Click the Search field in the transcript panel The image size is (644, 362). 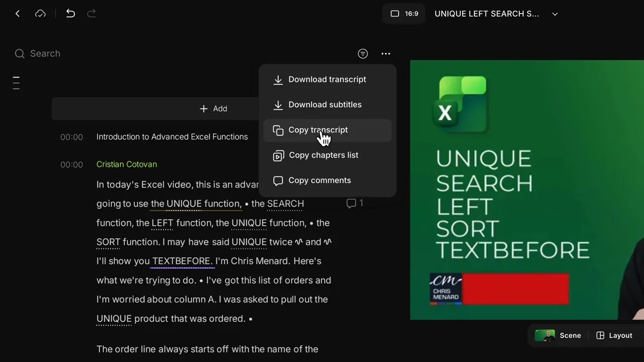45,53
